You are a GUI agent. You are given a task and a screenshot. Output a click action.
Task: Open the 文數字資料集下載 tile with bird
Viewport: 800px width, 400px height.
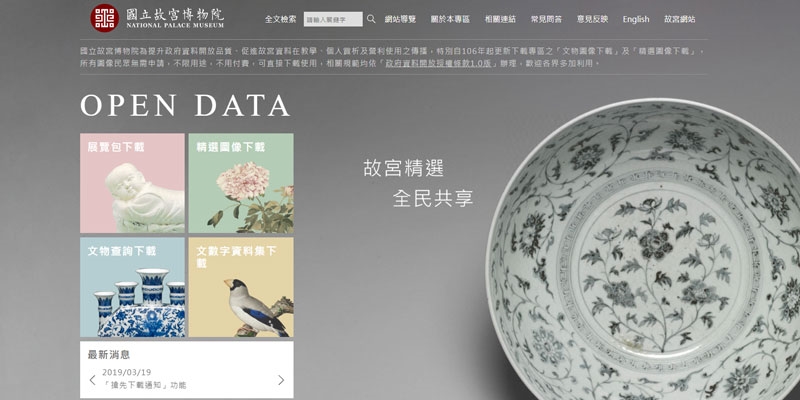coord(241,287)
